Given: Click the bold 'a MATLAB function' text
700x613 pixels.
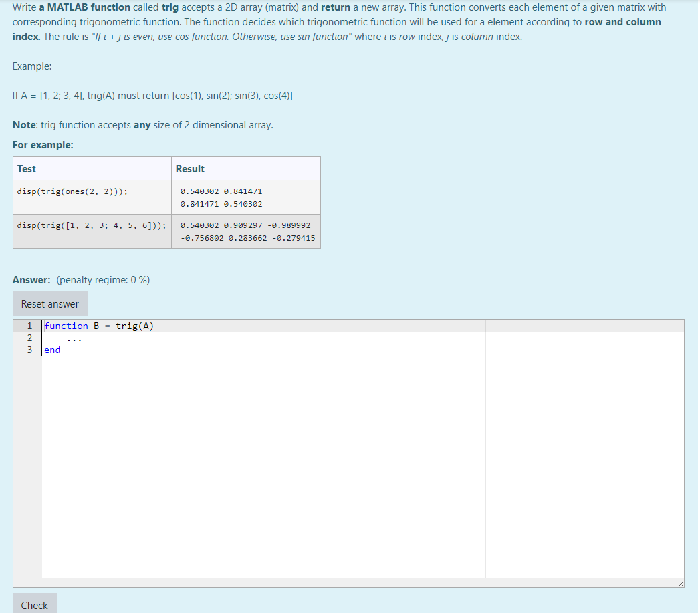Looking at the screenshot, I should click(85, 7).
